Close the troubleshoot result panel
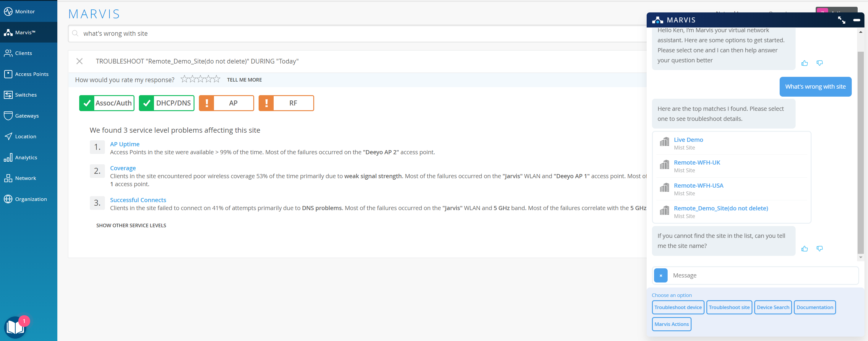This screenshot has width=868, height=341. (80, 61)
